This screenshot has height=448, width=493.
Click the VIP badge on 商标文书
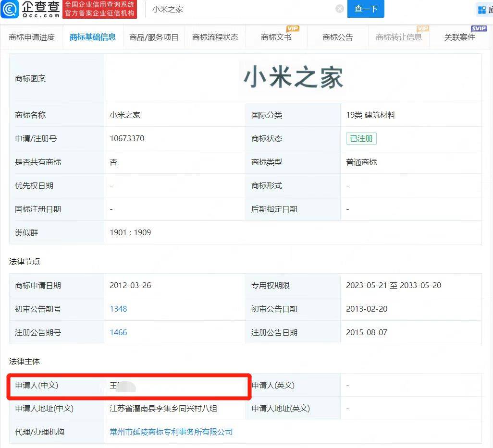(293, 29)
